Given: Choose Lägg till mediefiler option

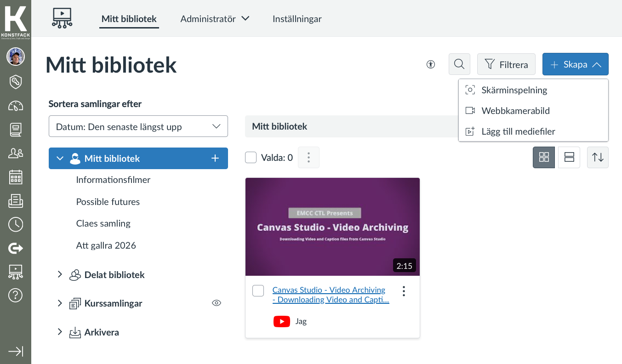Looking at the screenshot, I should click(x=533, y=131).
